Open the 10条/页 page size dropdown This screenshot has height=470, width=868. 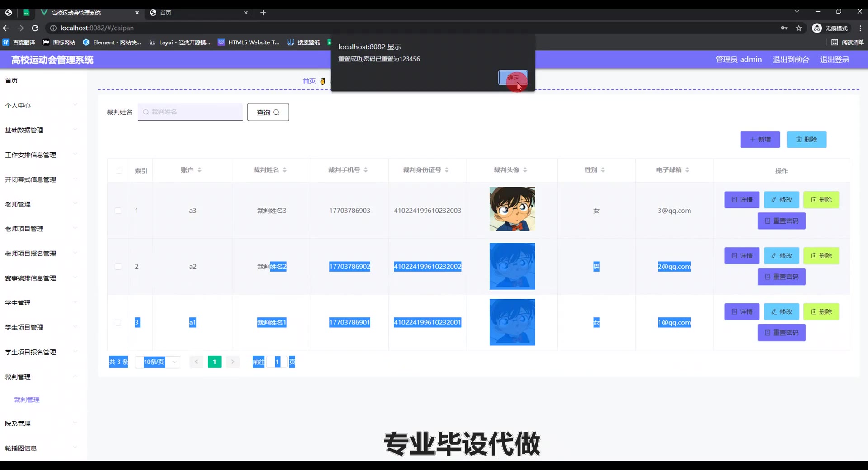click(158, 362)
